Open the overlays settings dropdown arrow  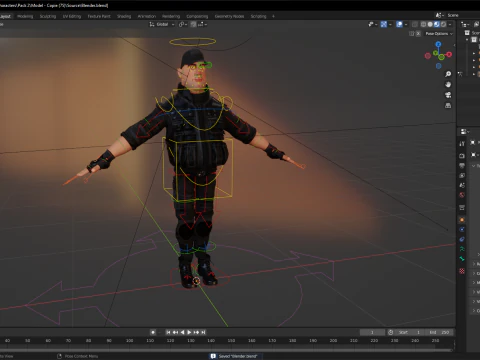coord(406,24)
